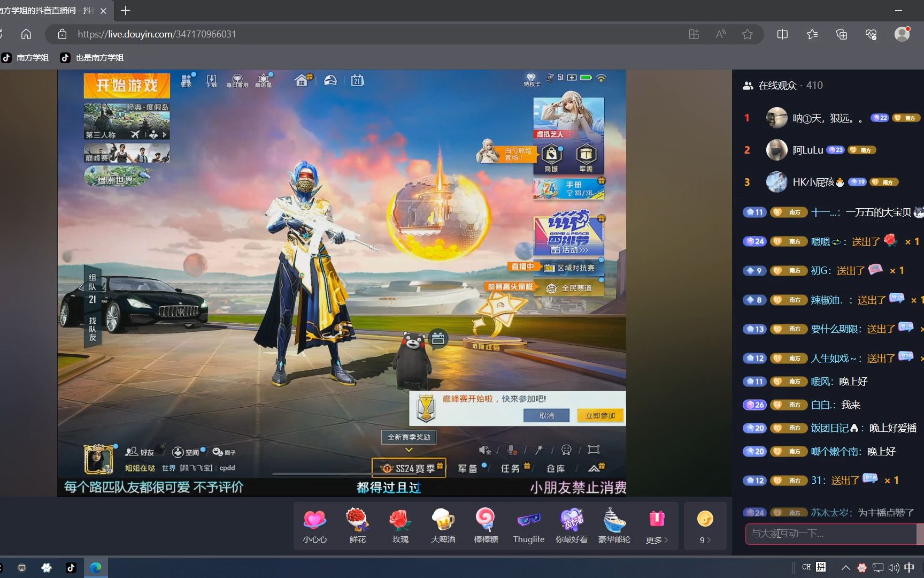Show hidden system tray icons
Viewport: 924px width, 578px height.
point(845,567)
